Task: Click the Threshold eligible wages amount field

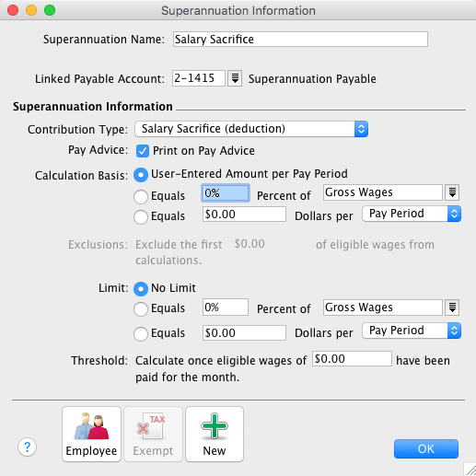Action: click(x=352, y=359)
